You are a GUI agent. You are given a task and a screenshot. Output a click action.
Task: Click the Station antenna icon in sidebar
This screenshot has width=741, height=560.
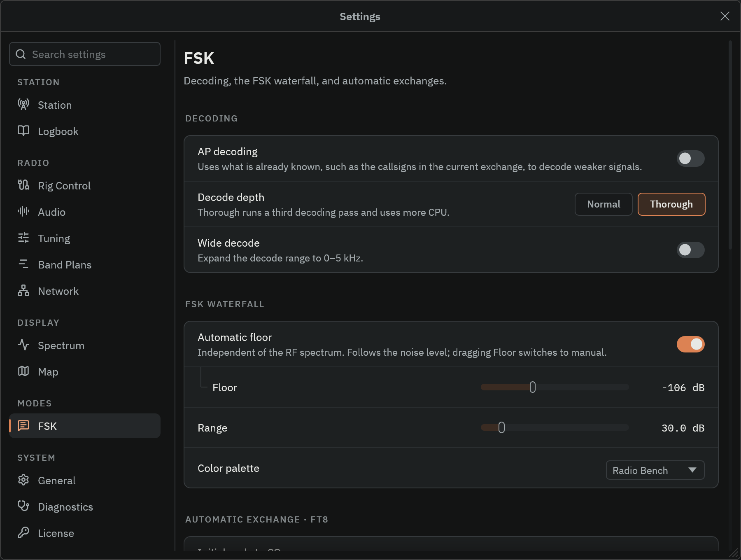23,105
